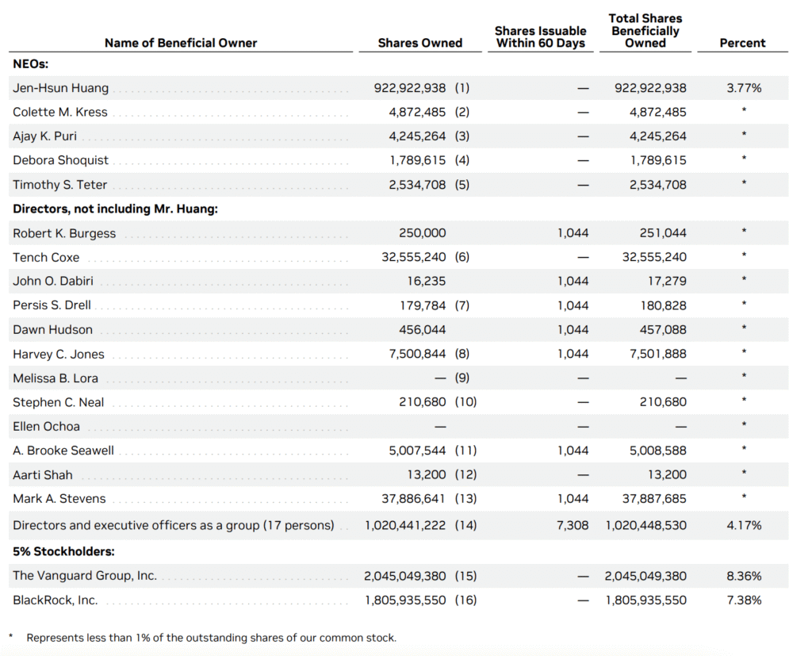Select the "Directors, not including Mr. Huang:" heading

115,209
